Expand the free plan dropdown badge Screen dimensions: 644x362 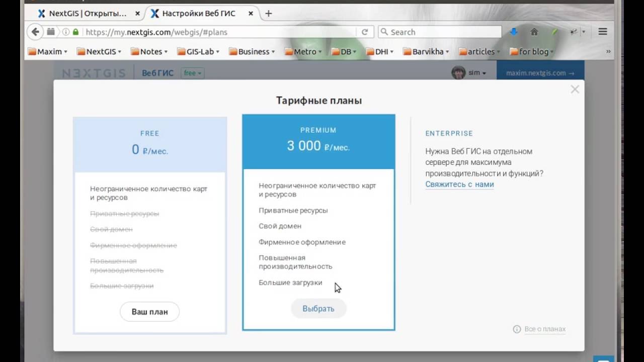click(x=193, y=73)
